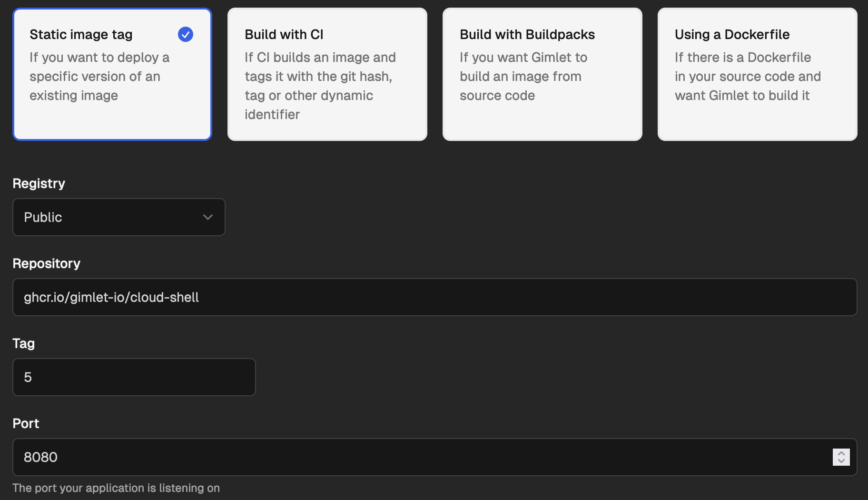Click the 'Using a Dockerfile' heading text

click(732, 34)
